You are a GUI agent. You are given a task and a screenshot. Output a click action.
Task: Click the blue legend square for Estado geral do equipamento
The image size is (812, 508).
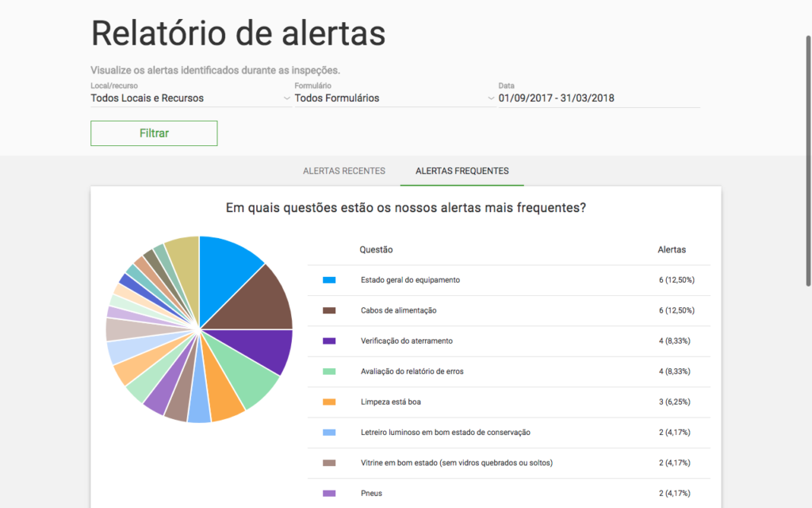329,280
